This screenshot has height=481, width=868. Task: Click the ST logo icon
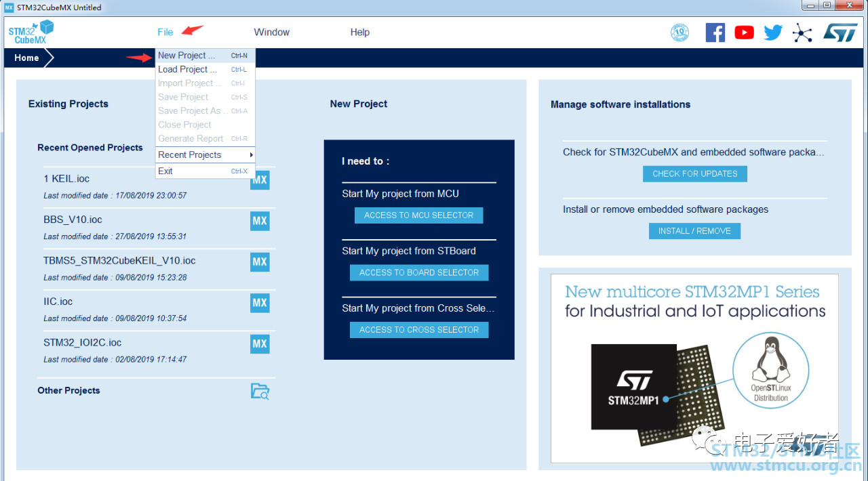point(841,32)
